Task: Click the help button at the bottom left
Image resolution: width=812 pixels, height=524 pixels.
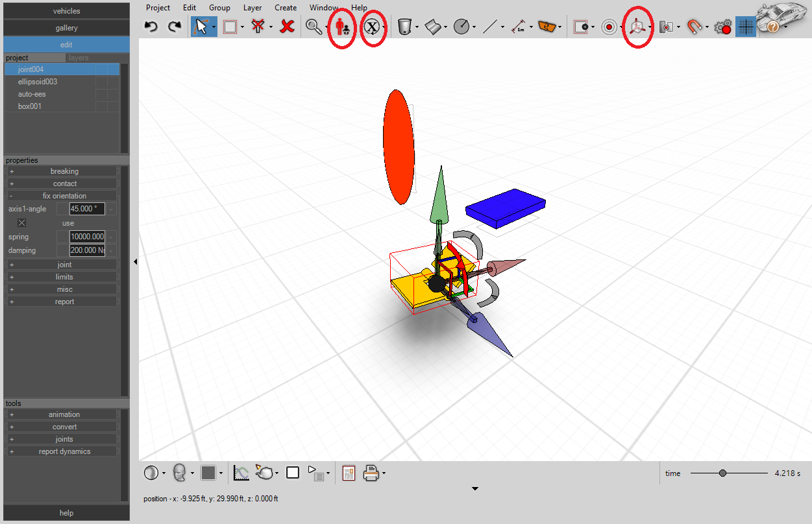Action: point(67,513)
